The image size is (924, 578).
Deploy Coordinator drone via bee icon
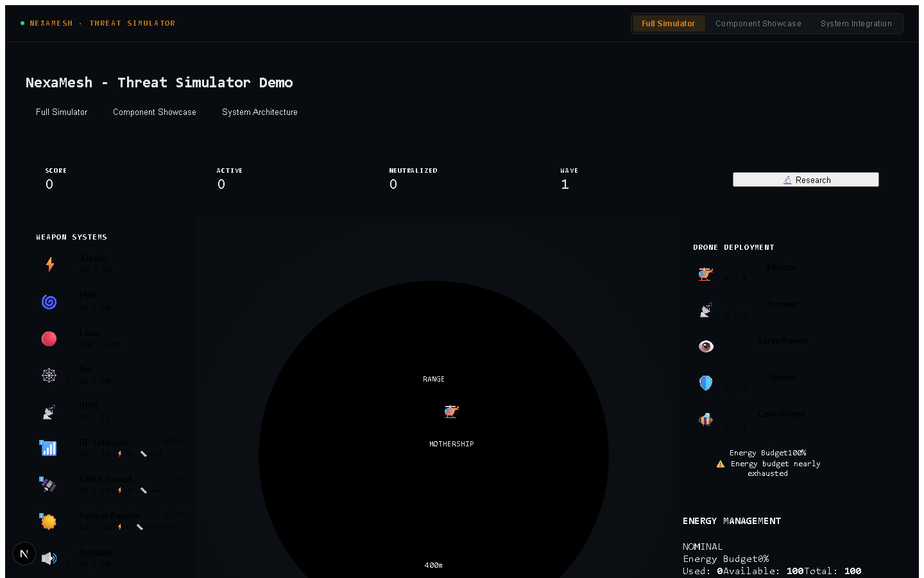706,420
